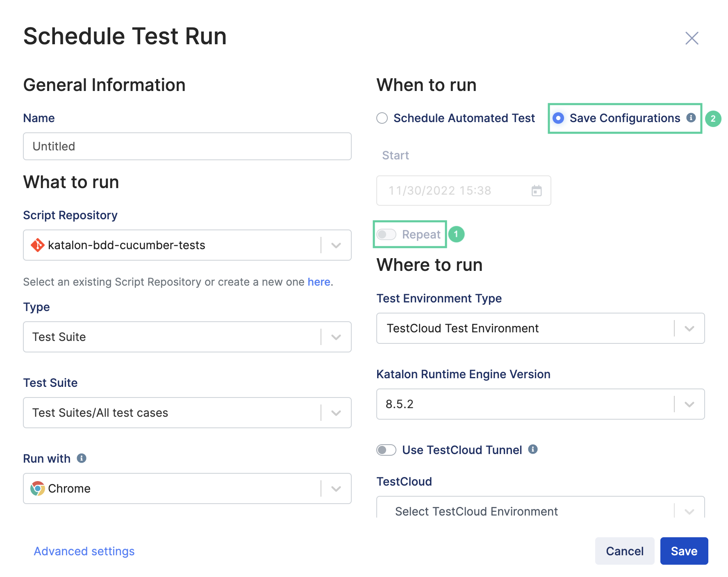Click the Chrome browser icon

[x=37, y=488]
